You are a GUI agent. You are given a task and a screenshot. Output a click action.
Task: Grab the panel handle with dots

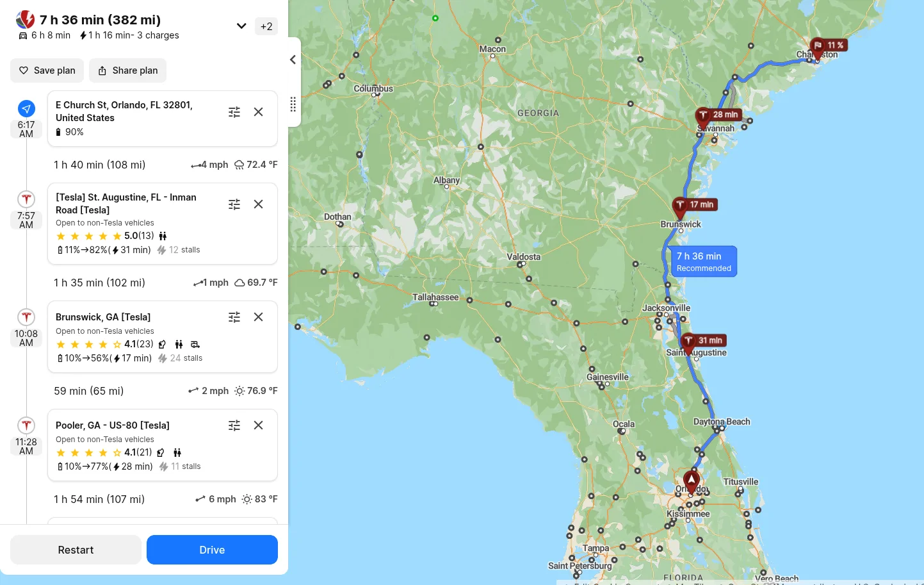click(293, 104)
